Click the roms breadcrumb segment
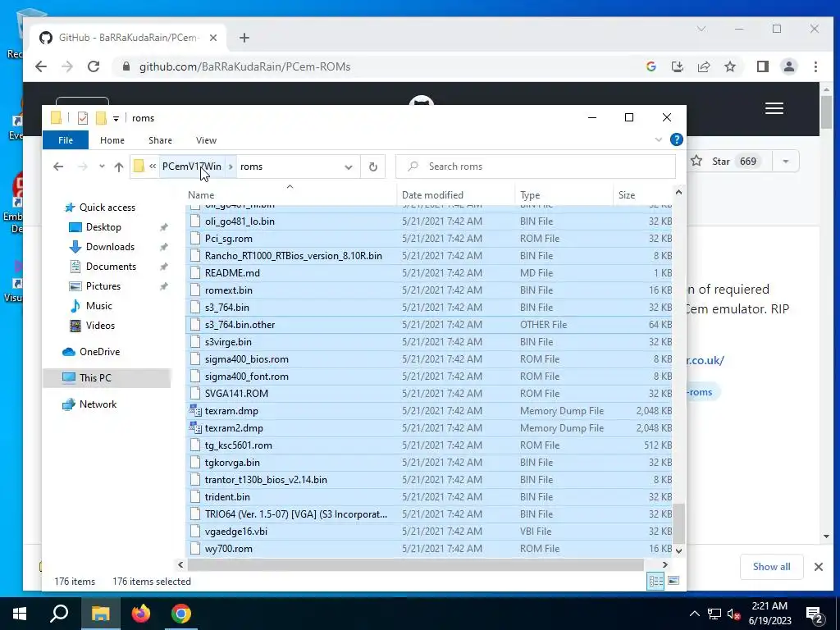This screenshot has height=630, width=840. (251, 167)
